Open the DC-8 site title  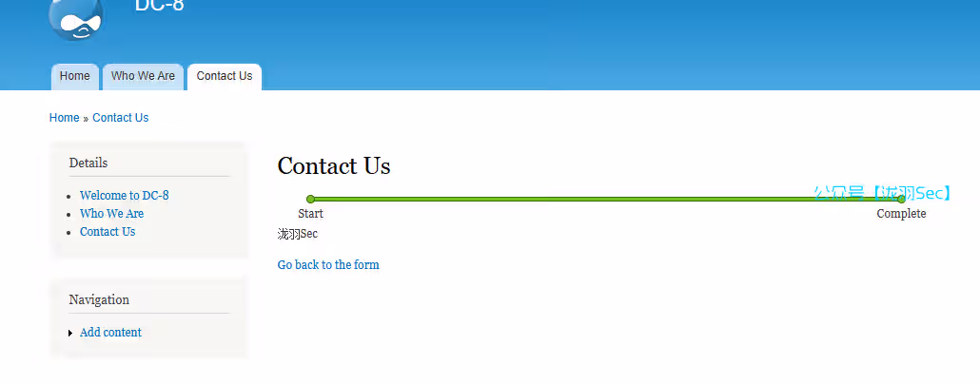pos(160,7)
